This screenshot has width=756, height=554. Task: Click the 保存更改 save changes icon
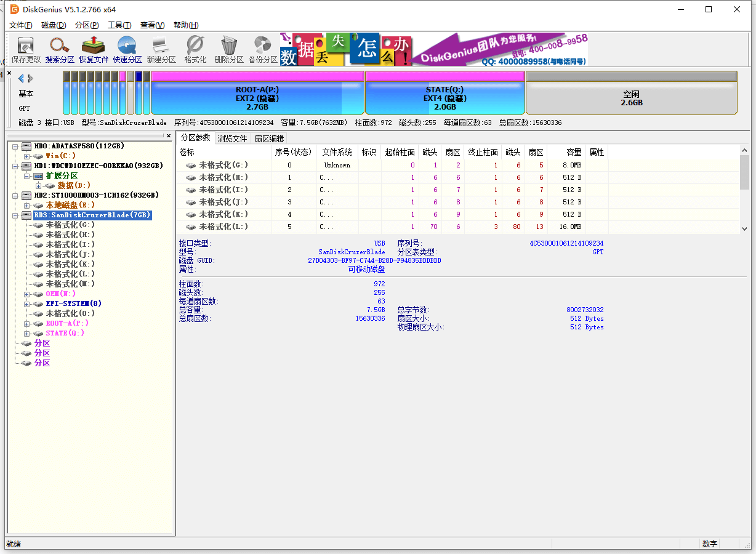pyautogui.click(x=26, y=49)
